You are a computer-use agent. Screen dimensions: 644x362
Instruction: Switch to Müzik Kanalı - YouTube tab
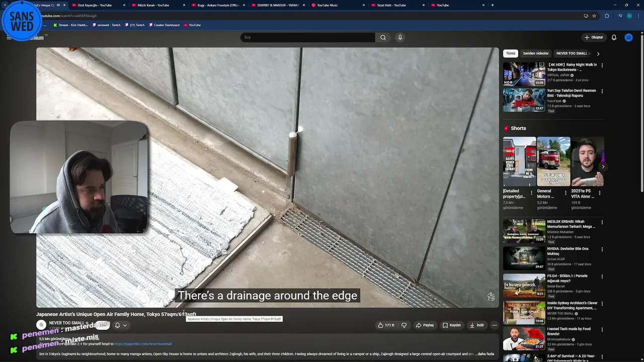click(158, 5)
